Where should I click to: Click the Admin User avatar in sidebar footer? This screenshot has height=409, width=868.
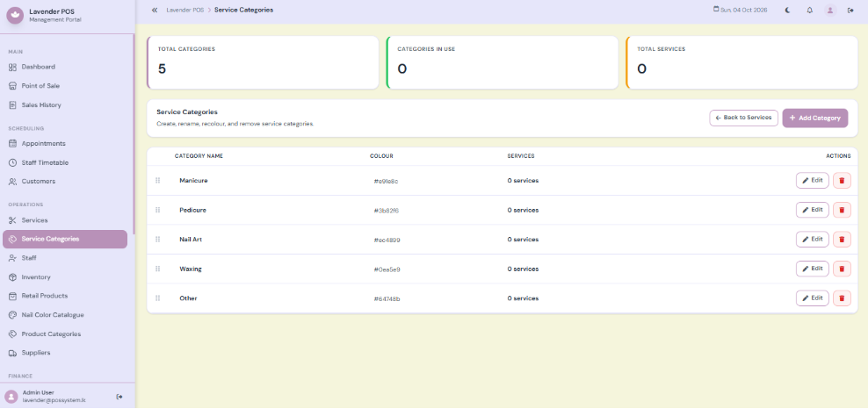click(11, 397)
